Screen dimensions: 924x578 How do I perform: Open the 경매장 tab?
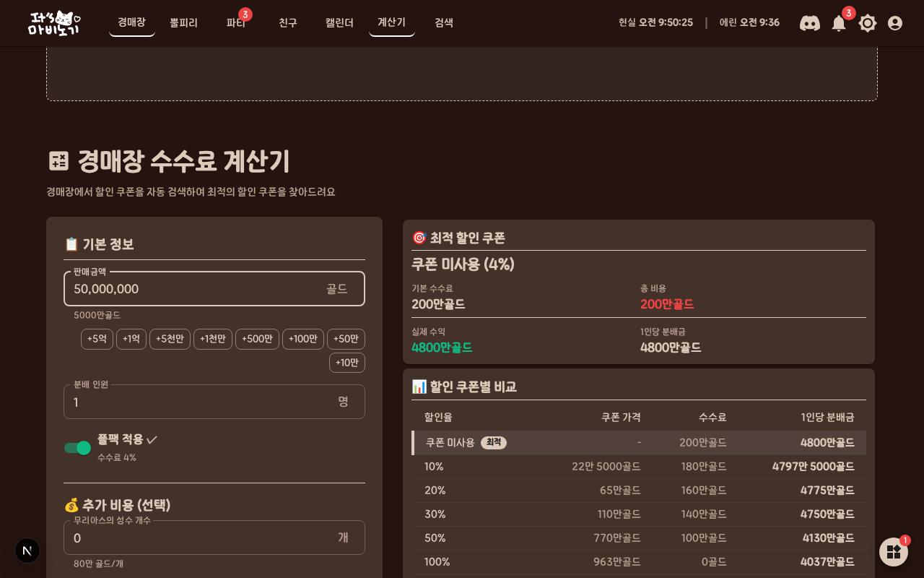131,22
